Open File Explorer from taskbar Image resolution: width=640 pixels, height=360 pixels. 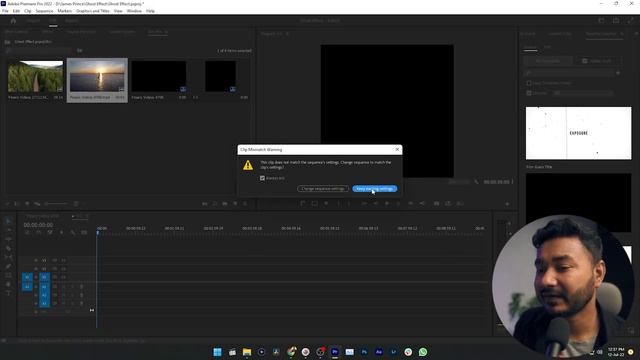tap(247, 352)
